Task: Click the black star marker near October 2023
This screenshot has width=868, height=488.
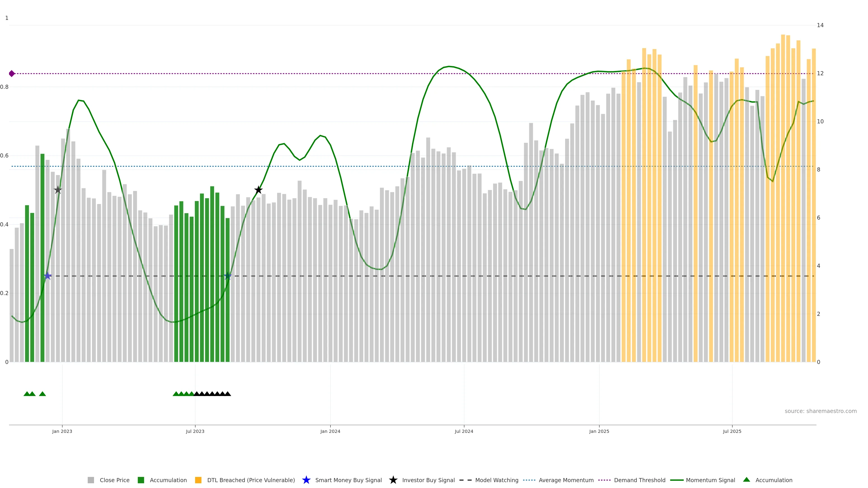Action: tap(258, 190)
